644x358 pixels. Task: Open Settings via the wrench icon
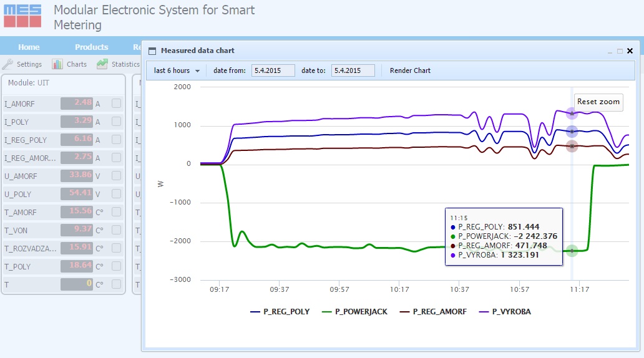[x=7, y=64]
